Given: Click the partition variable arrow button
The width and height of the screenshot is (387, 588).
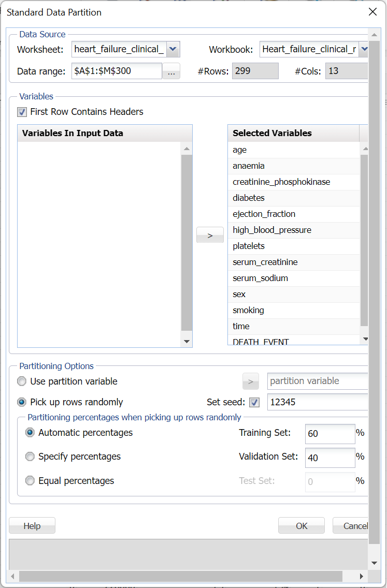Looking at the screenshot, I should point(250,381).
